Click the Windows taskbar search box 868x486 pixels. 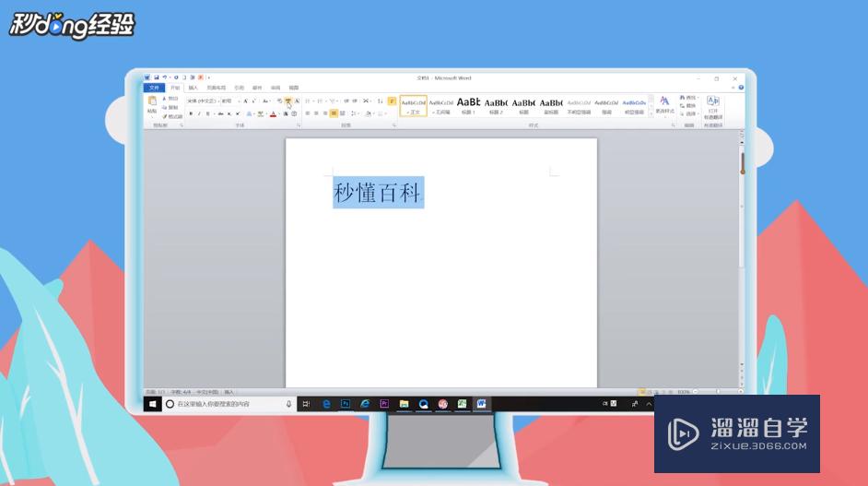(229, 404)
